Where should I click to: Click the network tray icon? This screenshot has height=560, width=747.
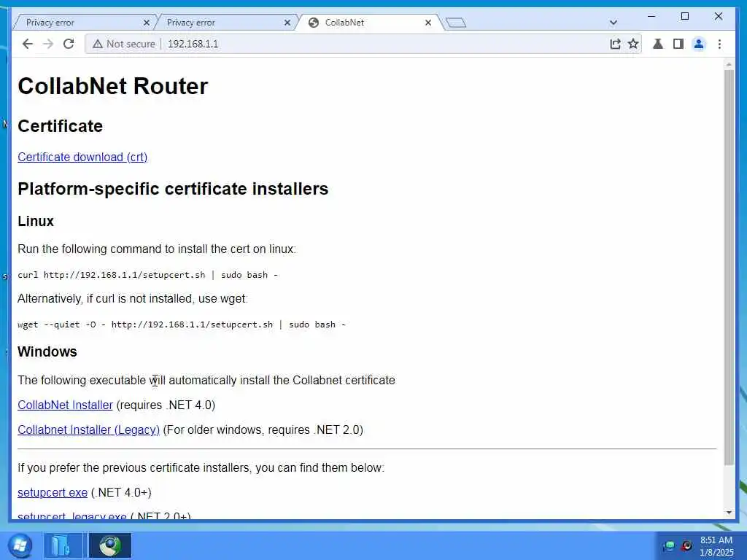pyautogui.click(x=668, y=545)
